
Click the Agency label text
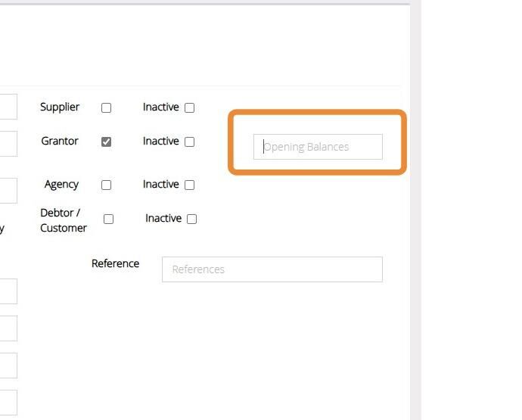coord(61,184)
